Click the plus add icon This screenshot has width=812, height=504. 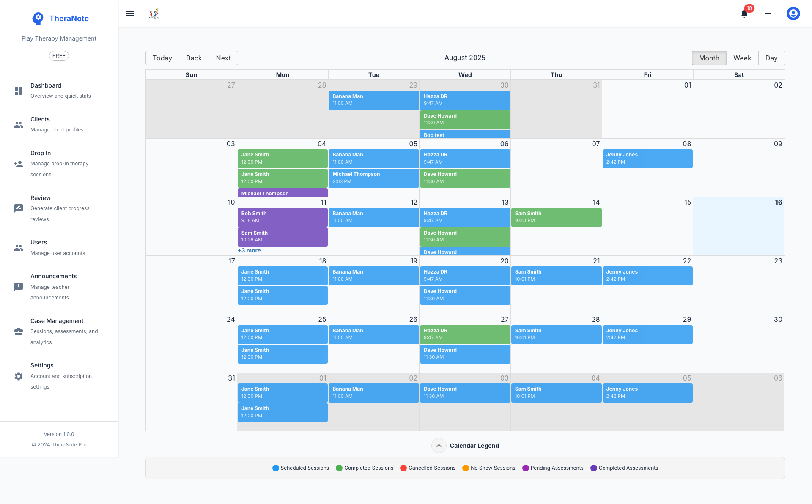768,14
